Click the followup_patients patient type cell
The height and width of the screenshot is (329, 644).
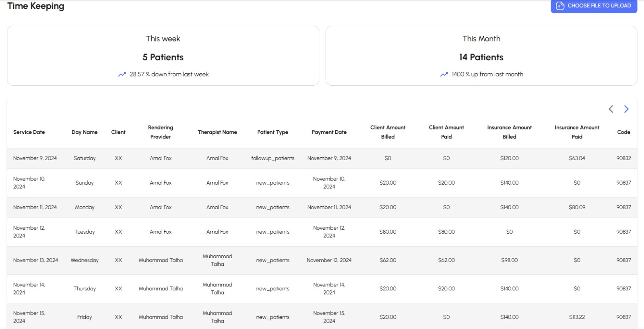click(272, 158)
